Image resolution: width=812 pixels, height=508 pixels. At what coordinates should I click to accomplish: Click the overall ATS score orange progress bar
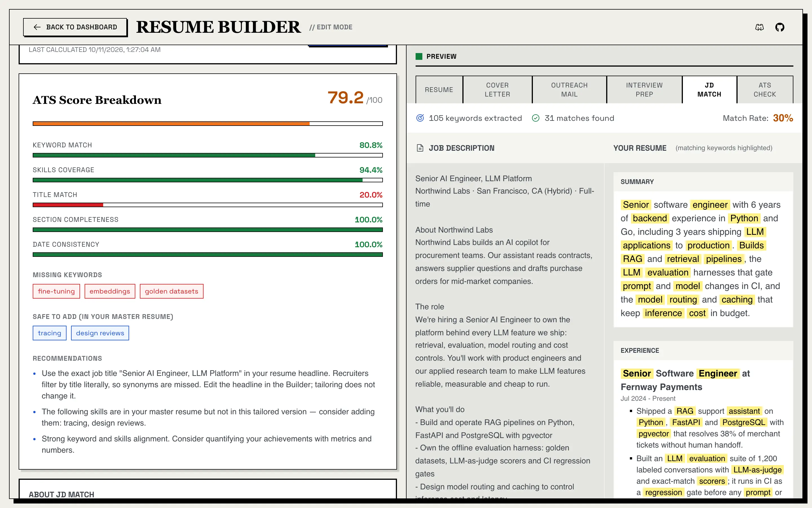click(x=208, y=124)
